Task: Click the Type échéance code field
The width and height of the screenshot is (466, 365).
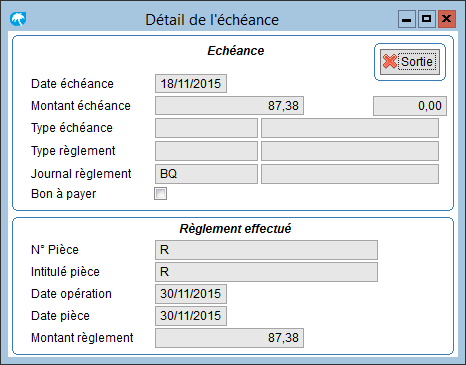Action: [x=206, y=128]
